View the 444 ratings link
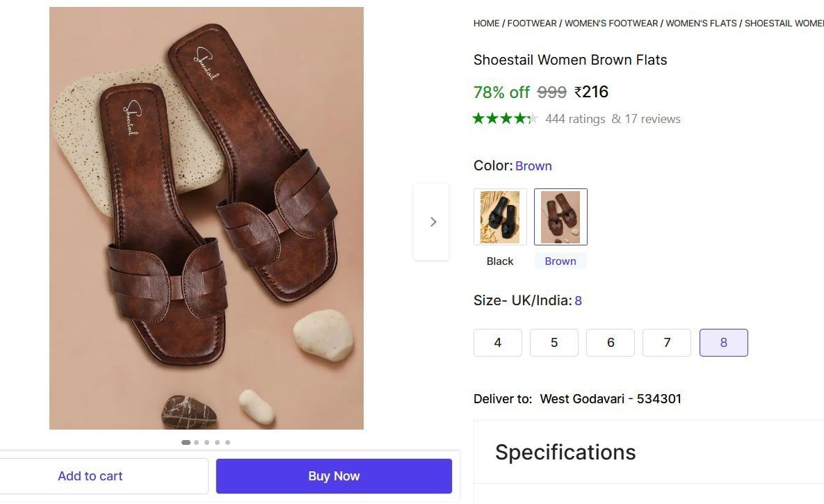This screenshot has height=504, width=824. (575, 119)
